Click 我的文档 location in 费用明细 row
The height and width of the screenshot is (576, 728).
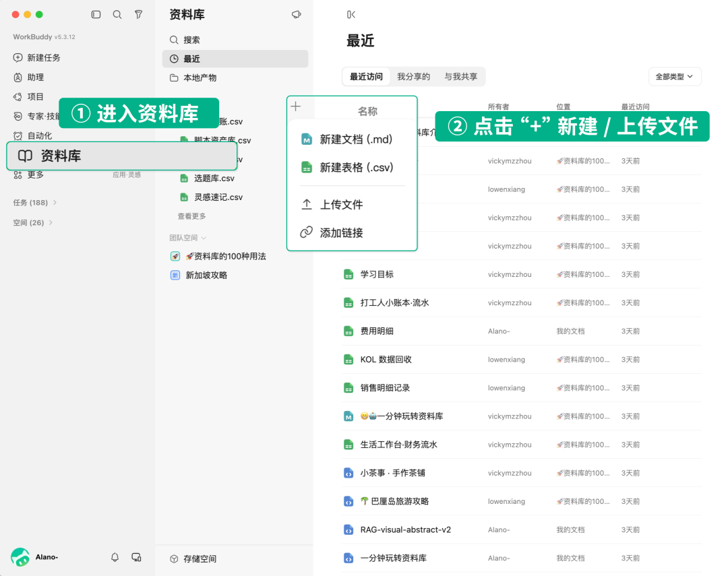(x=571, y=331)
